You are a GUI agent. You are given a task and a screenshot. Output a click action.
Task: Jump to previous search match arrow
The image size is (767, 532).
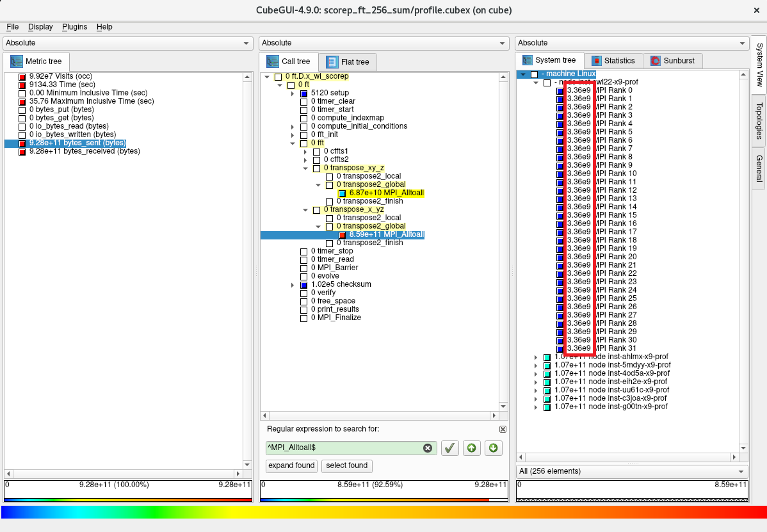pos(471,448)
